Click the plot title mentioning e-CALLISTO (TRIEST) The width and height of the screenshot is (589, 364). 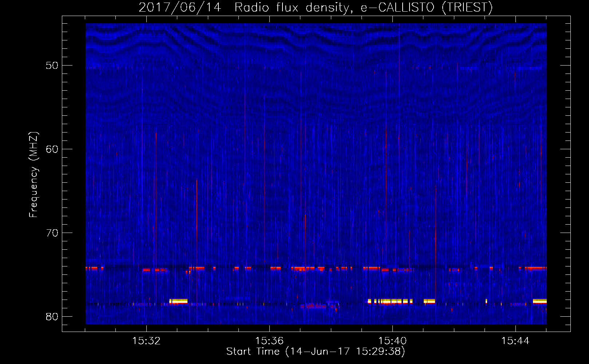coord(316,7)
